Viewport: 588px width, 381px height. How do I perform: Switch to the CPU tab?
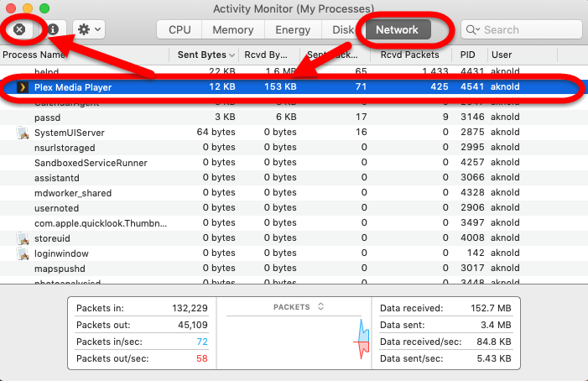click(180, 29)
